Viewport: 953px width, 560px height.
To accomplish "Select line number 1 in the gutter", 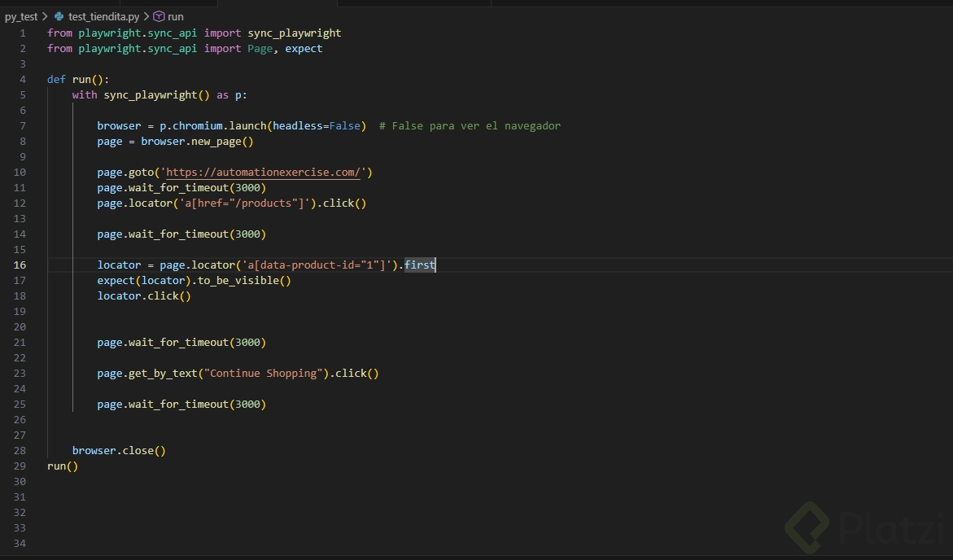I will [23, 33].
